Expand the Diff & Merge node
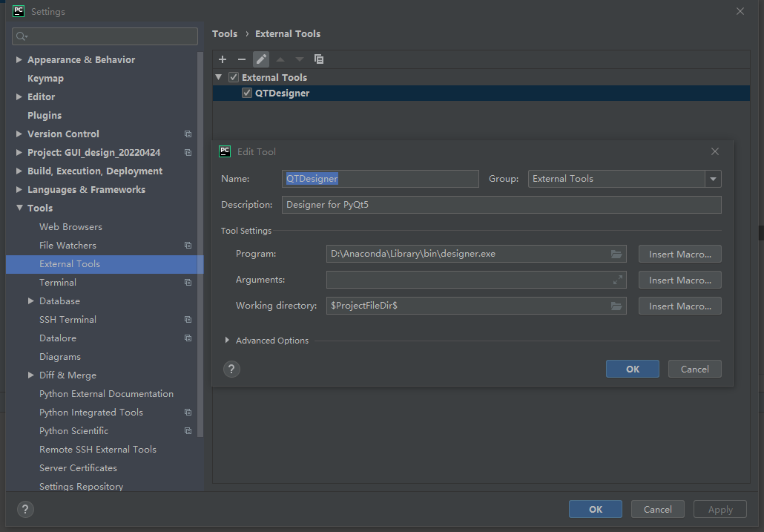764x532 pixels. [x=30, y=375]
